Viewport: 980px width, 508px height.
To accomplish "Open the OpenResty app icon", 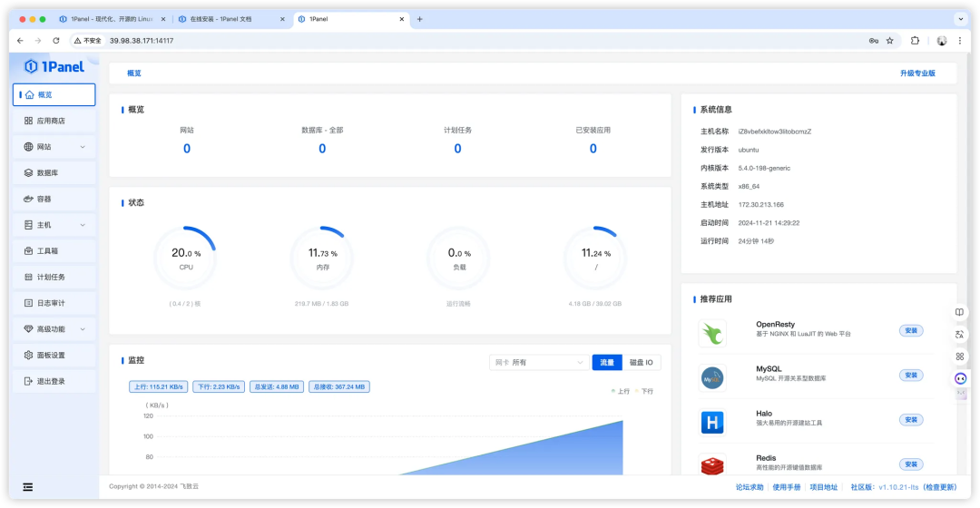I will tap(712, 333).
